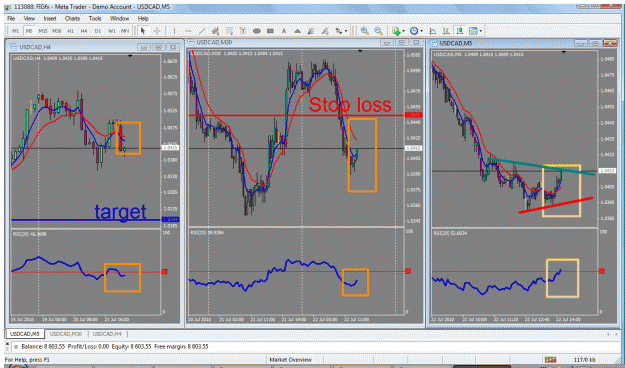Open the View menu

pos(29,18)
